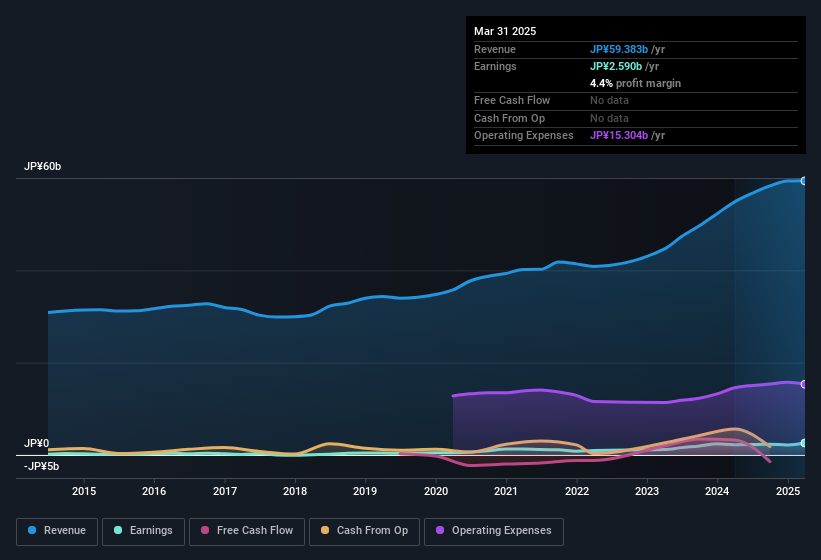The height and width of the screenshot is (560, 821).
Task: Click the -JP¥5b y-axis label
Action: coord(41,466)
